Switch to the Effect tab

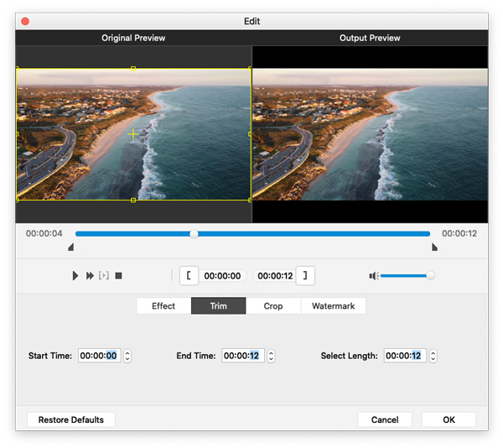163,306
